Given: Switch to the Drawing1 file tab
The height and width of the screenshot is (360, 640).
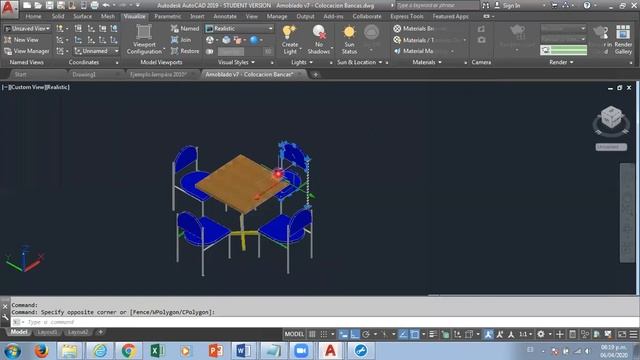Looking at the screenshot, I should click(x=84, y=74).
